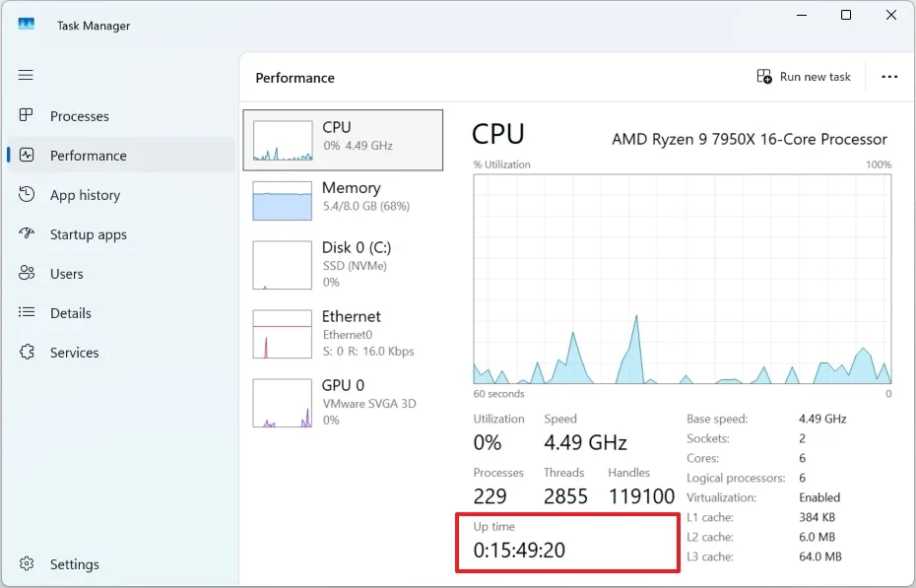Click the Run new task icon
The height and width of the screenshot is (588, 916).
pos(763,76)
